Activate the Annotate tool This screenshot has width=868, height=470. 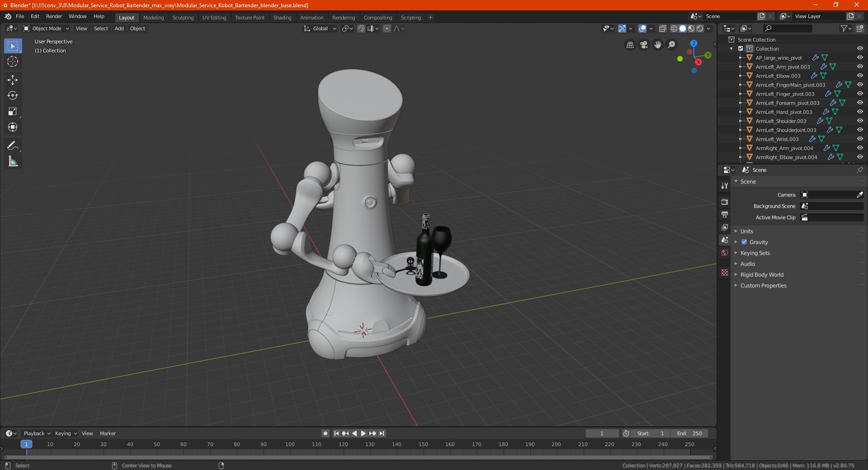(x=13, y=146)
